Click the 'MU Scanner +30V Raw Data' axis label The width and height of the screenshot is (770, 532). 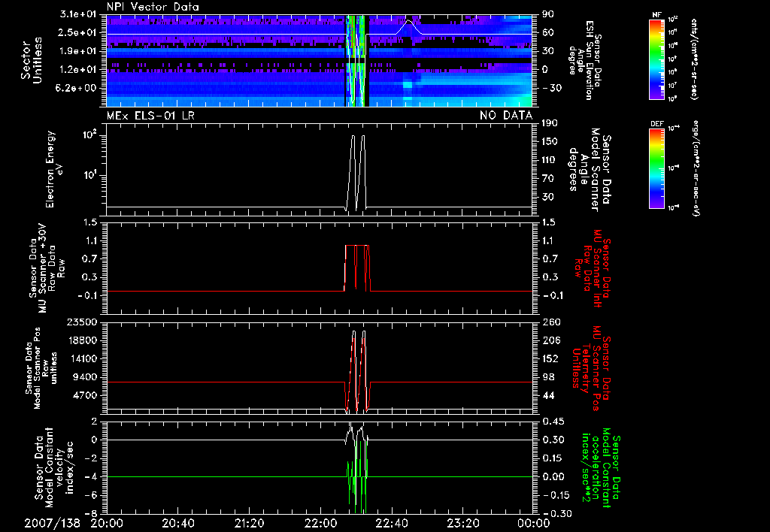(x=47, y=268)
